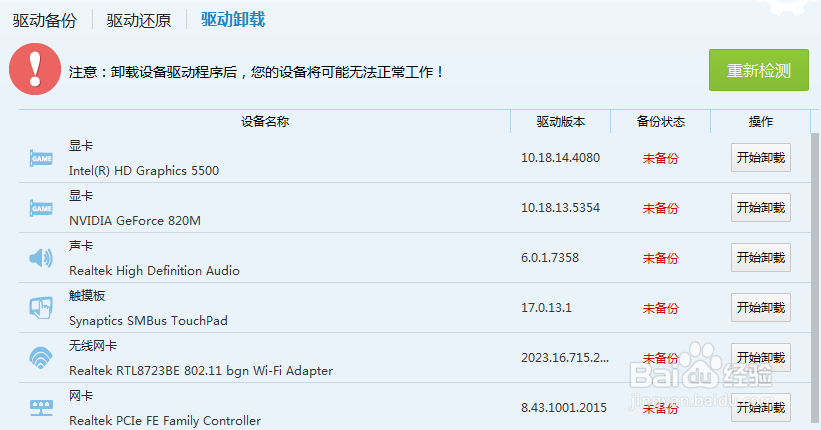Select Realtek PCIe FE Family Controller name
The width and height of the screenshot is (821, 430).
pyautogui.click(x=165, y=421)
